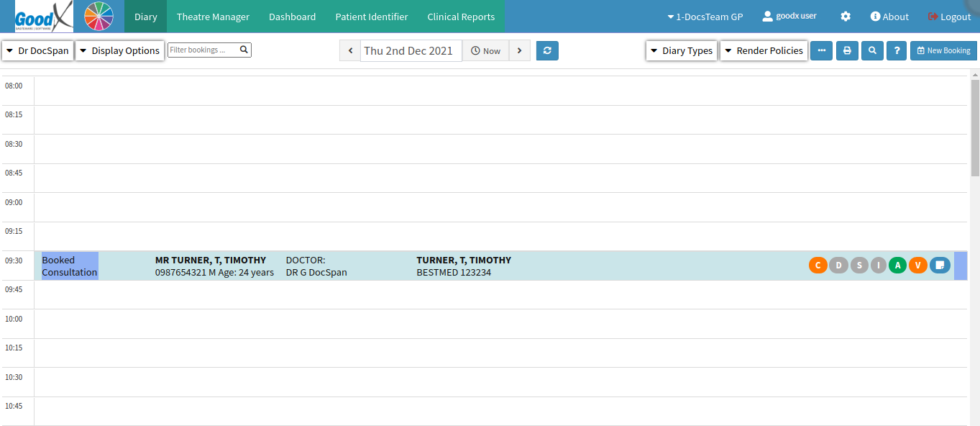
Task: Focus the Filter bookings input
Action: (x=203, y=50)
